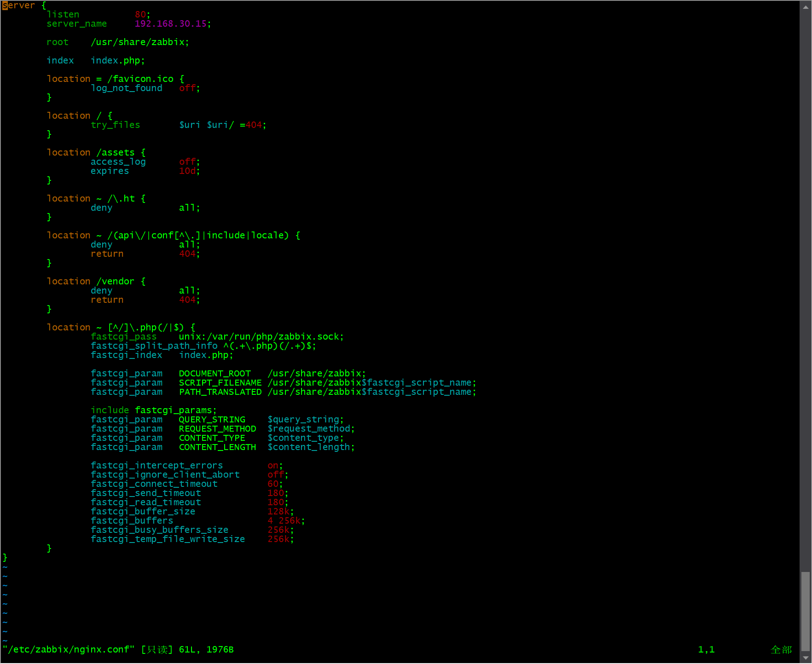Place cursor on the 'listen' directive
812x664 pixels.
(63, 14)
